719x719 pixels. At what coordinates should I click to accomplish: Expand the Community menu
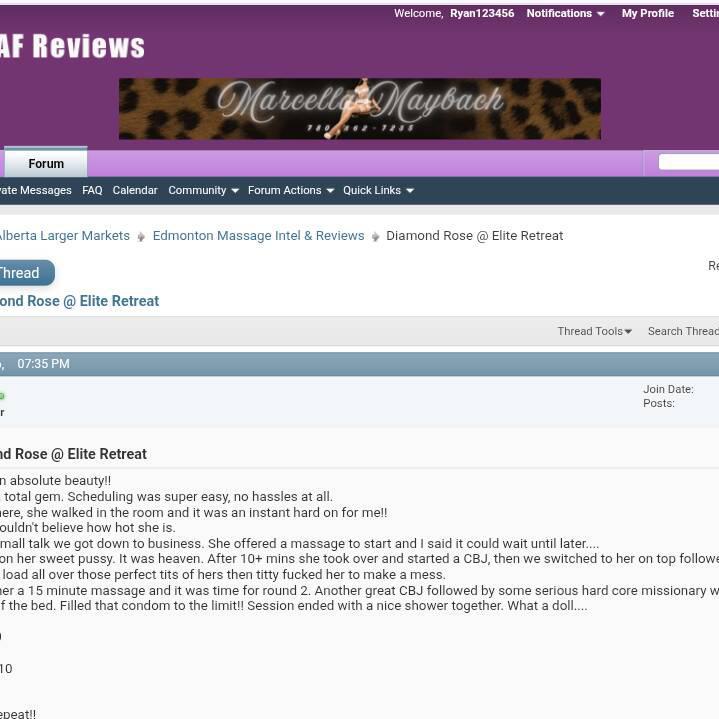click(x=203, y=190)
